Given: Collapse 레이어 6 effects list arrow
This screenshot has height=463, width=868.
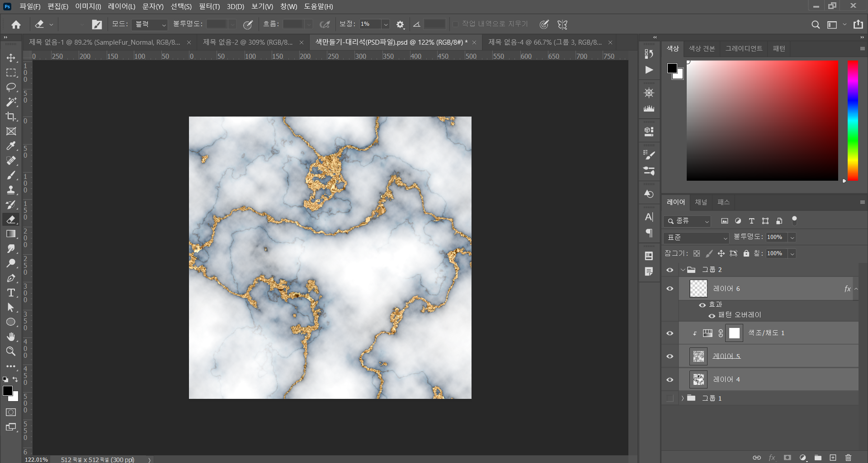Looking at the screenshot, I should (856, 289).
